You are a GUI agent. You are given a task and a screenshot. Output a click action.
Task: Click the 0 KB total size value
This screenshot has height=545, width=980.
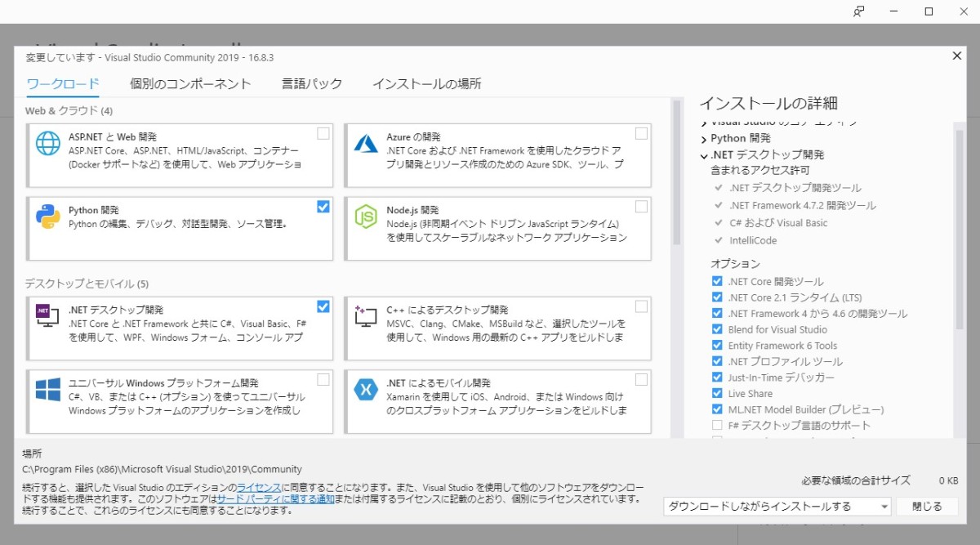(x=948, y=480)
